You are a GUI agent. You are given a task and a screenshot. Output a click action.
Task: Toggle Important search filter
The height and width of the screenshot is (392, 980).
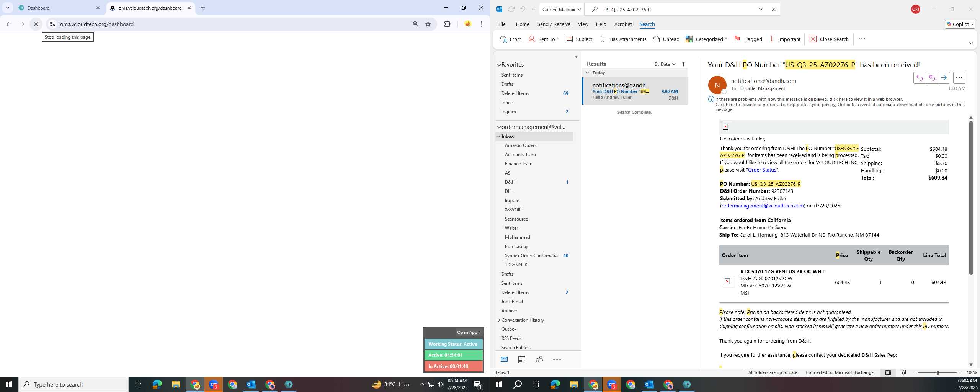click(785, 39)
